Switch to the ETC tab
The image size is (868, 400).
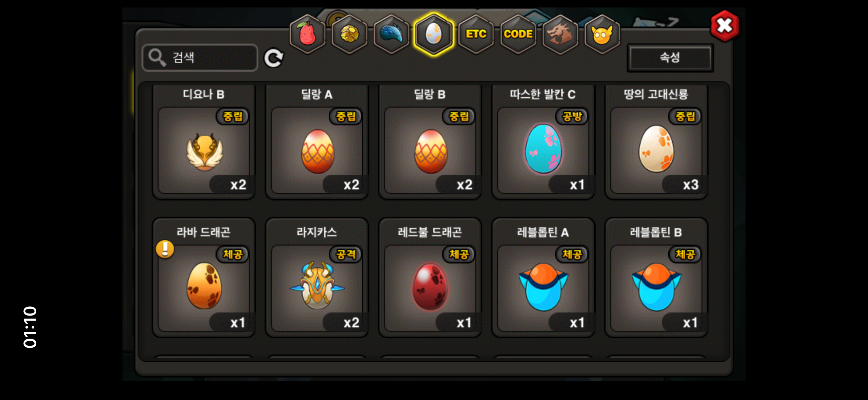[x=476, y=34]
